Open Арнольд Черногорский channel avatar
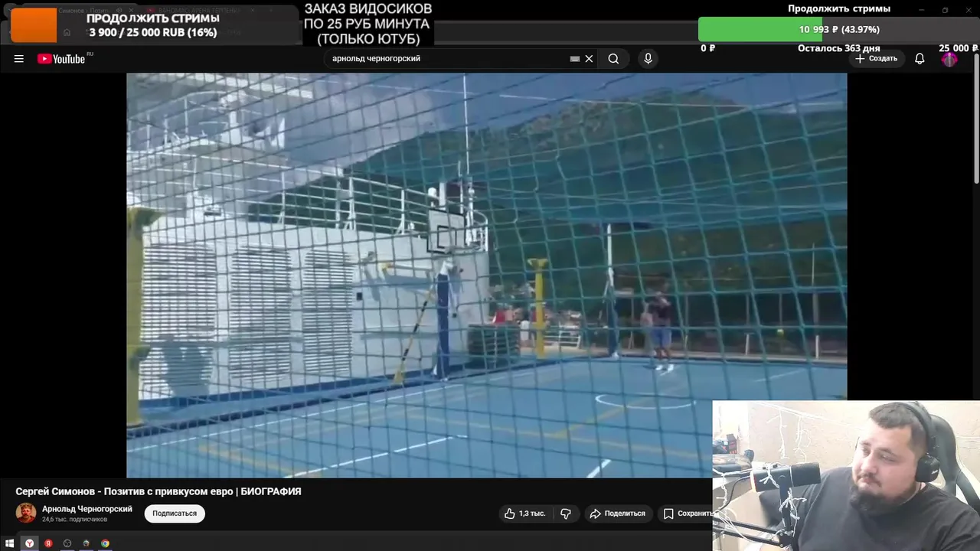 pos(26,514)
